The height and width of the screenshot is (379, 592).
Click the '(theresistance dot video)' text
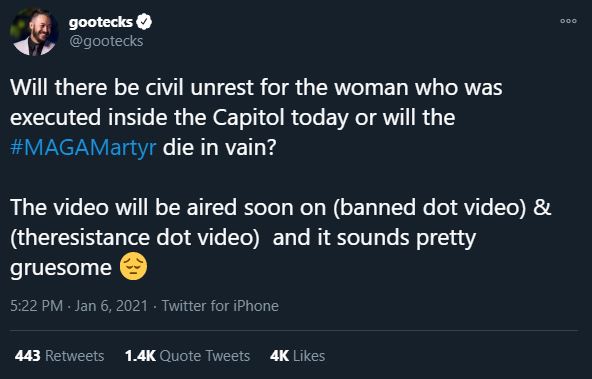click(x=135, y=238)
